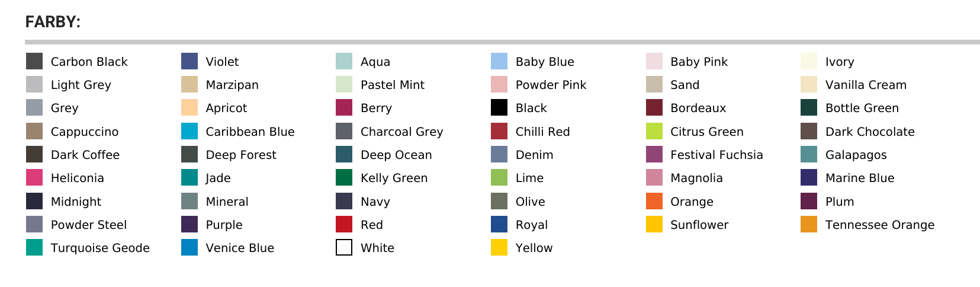
Task: Select the Sunflower yellow swatch
Action: 654,224
